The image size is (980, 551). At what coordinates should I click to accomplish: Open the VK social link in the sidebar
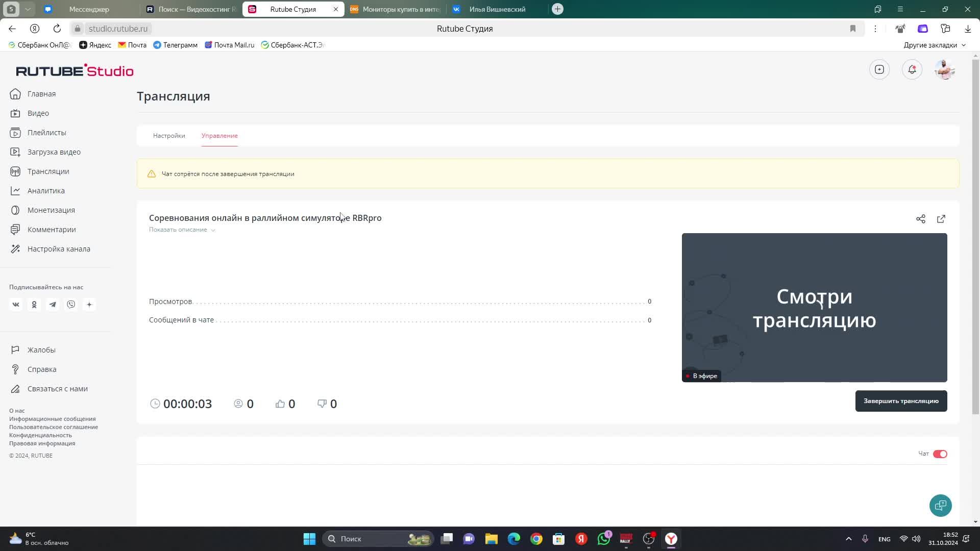point(16,305)
